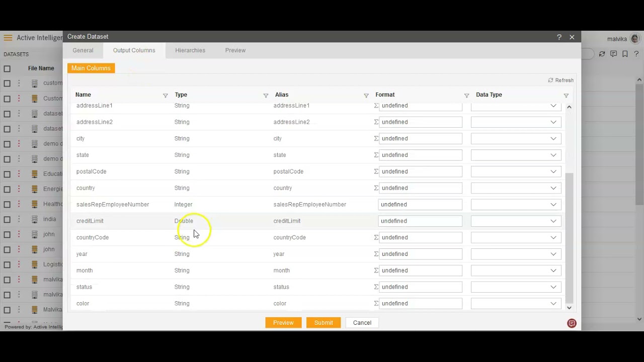Close the Create Dataset dialog
The width and height of the screenshot is (644, 362).
572,37
